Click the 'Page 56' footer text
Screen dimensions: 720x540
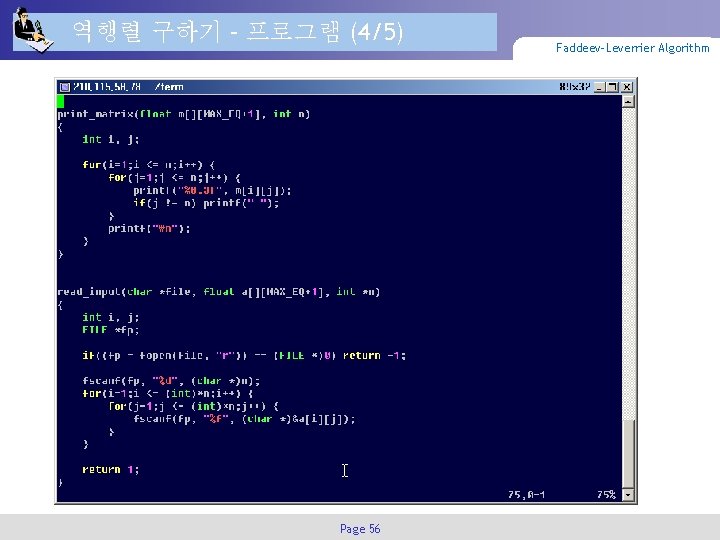pyautogui.click(x=360, y=529)
